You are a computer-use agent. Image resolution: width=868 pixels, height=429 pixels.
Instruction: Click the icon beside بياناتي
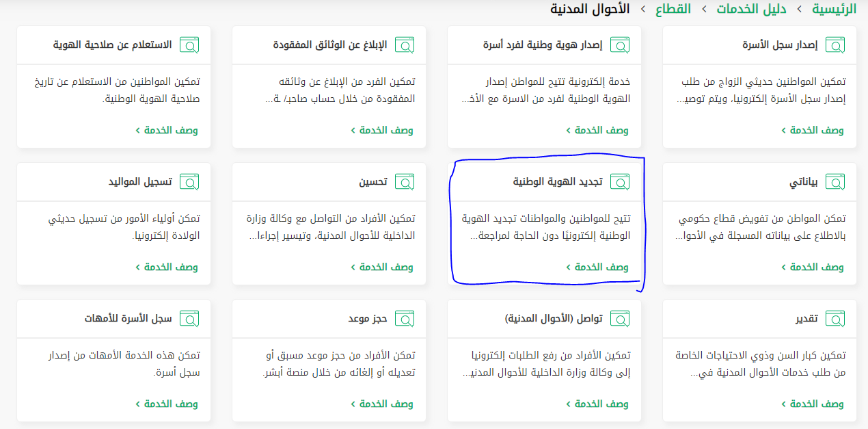tap(835, 182)
